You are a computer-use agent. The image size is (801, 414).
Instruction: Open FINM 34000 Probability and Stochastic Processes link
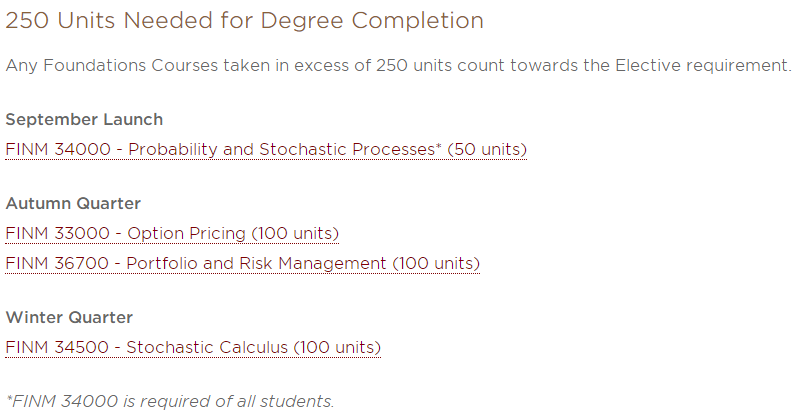(266, 150)
